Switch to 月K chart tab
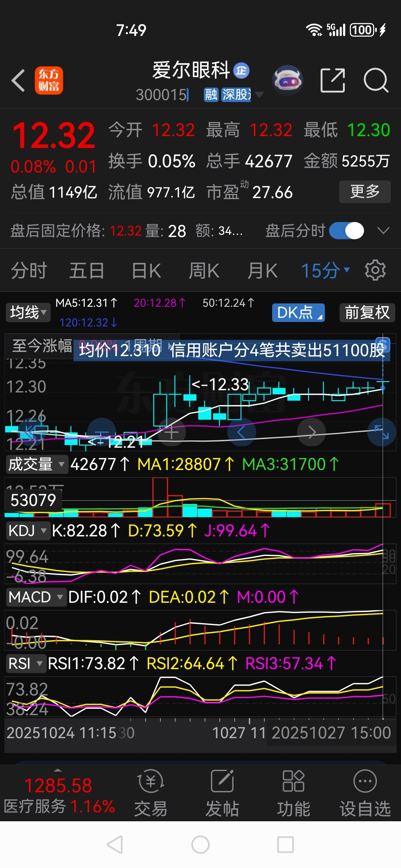 (x=263, y=270)
